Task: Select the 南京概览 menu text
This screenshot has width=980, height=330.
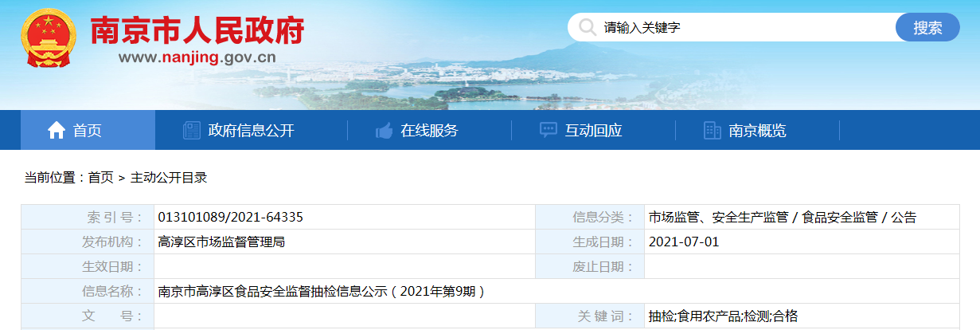Action: (757, 131)
